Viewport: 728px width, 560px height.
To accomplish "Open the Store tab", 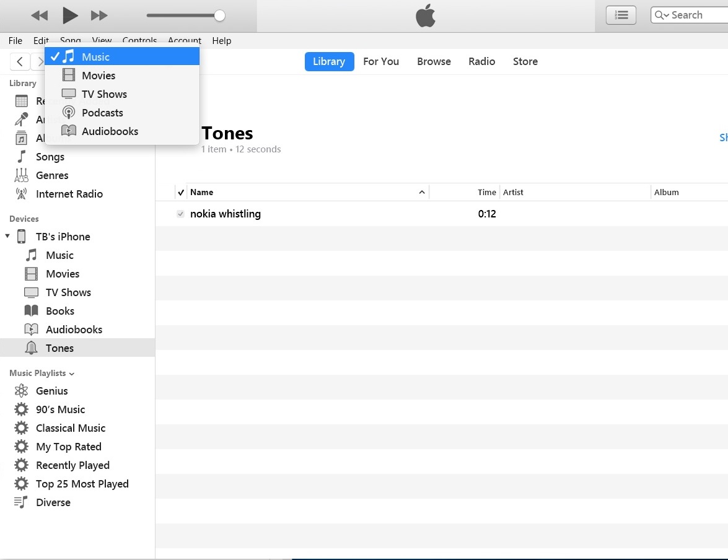I will pyautogui.click(x=525, y=61).
